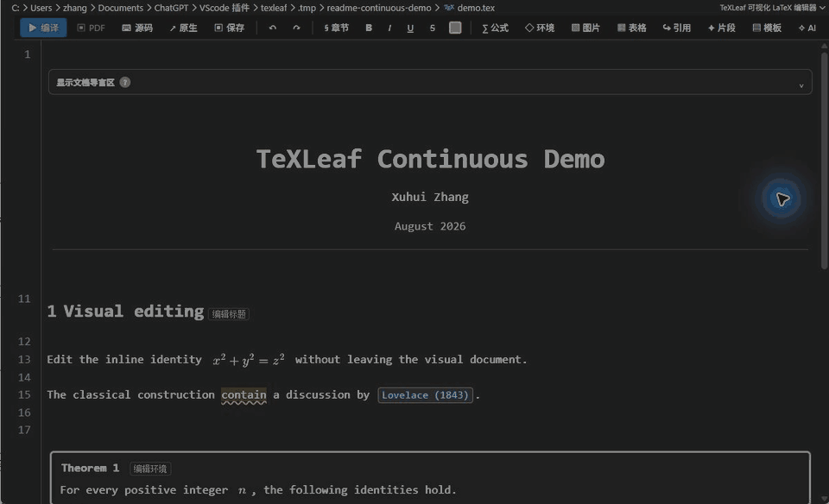
Task: Click the 保存 save button
Action: (x=230, y=28)
